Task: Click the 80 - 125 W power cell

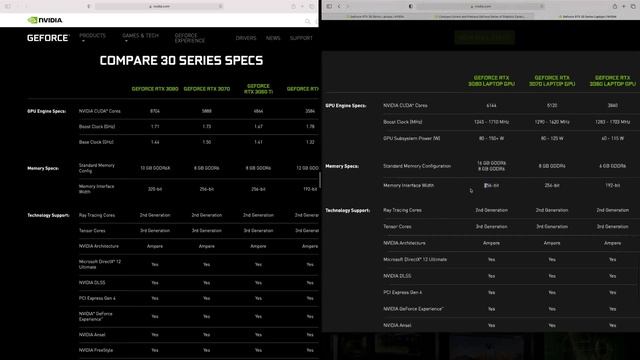Action: point(552,138)
